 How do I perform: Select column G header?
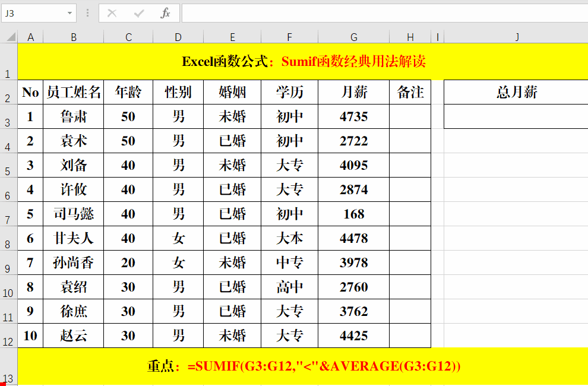point(353,37)
